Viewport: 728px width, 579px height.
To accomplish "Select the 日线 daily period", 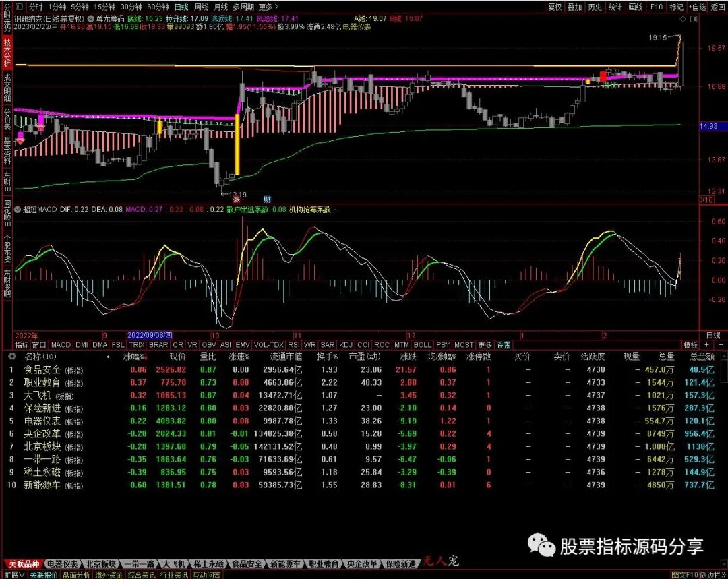I will [x=181, y=7].
